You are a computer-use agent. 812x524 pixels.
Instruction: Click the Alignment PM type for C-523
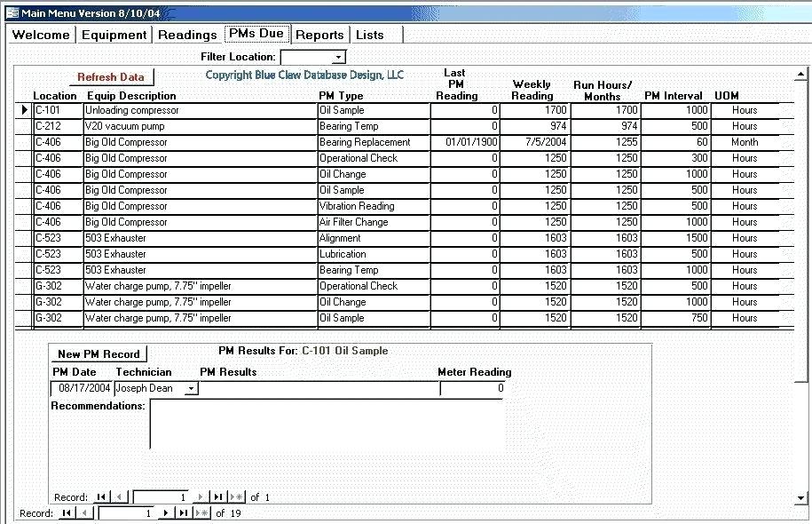374,238
